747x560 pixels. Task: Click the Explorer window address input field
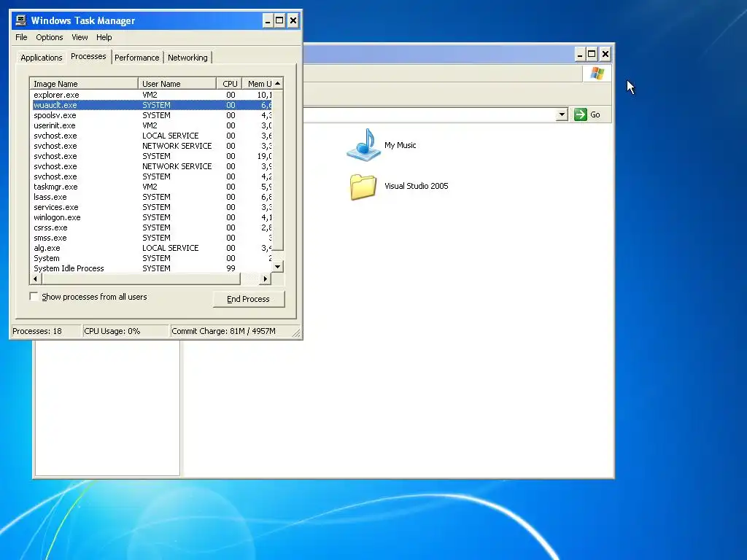430,114
